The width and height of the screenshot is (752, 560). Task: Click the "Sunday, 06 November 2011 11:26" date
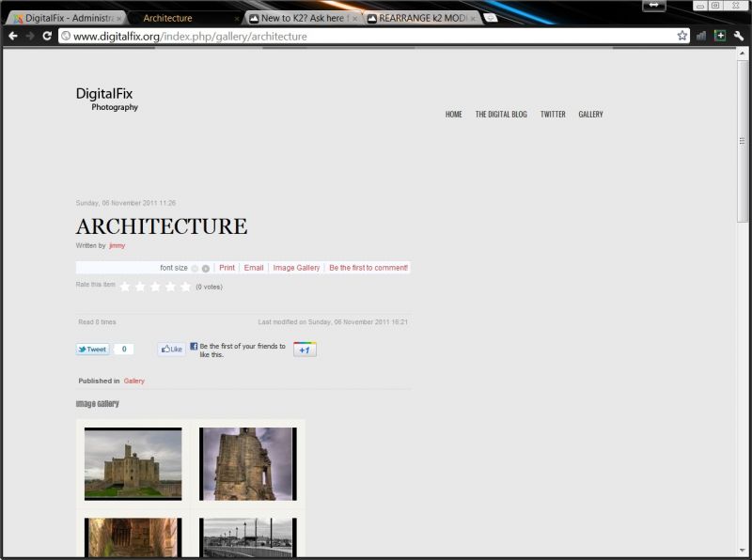click(x=126, y=203)
